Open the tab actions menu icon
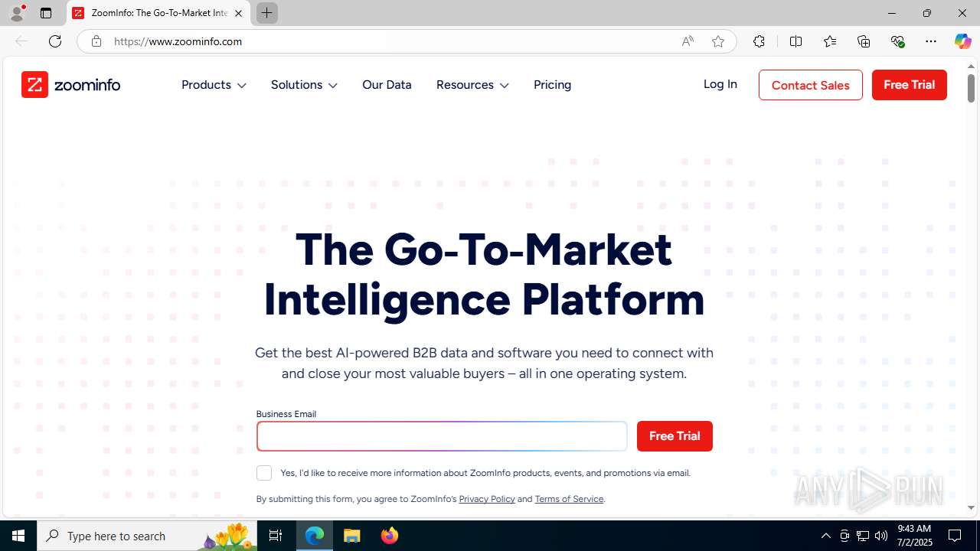 46,13
